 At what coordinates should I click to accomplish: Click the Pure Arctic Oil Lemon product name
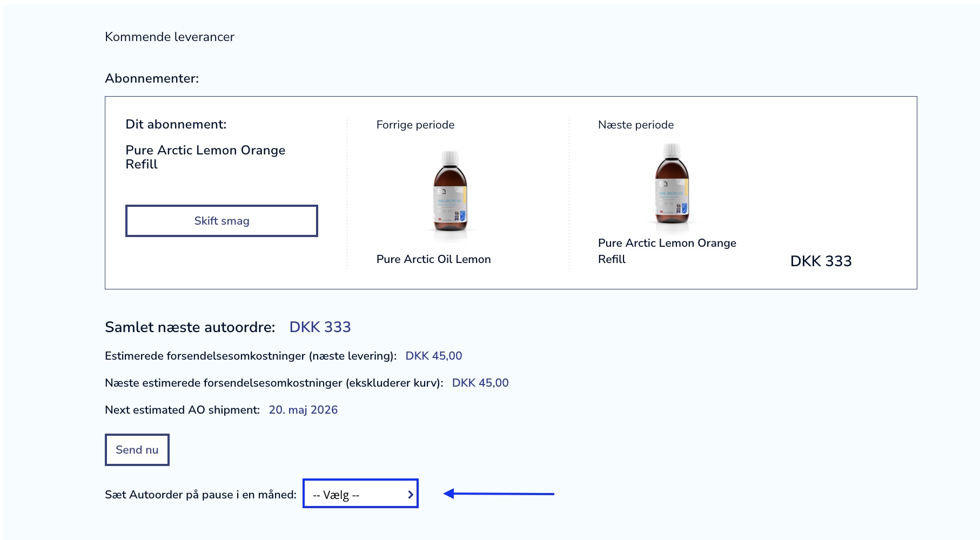[x=433, y=259]
